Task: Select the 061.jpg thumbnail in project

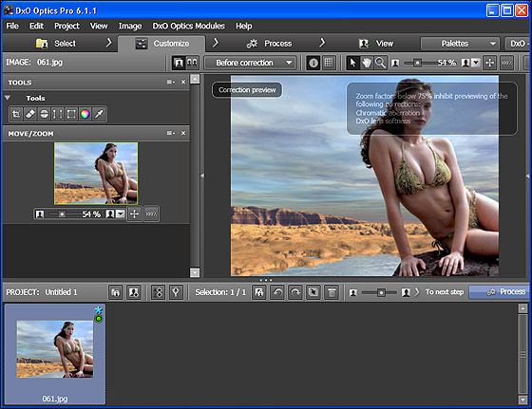Action: 55,354
